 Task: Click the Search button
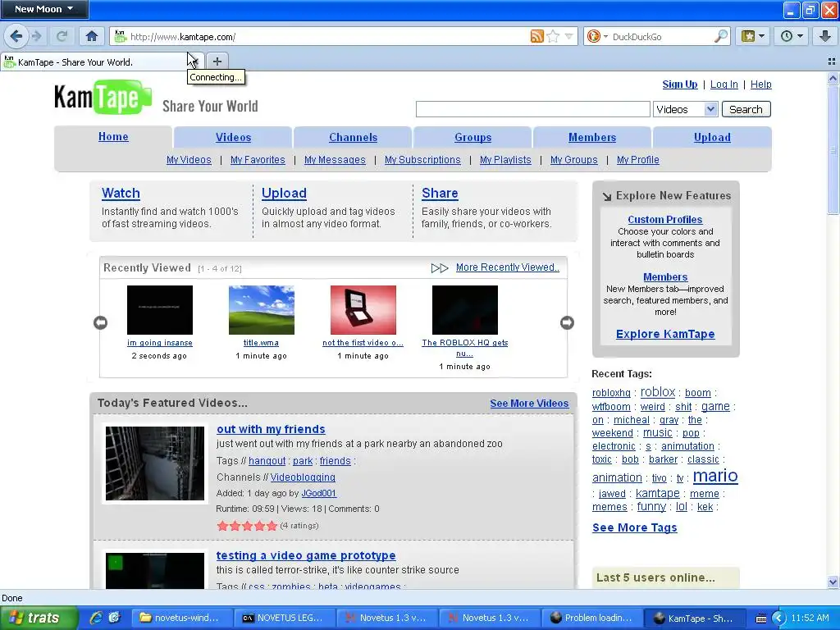(x=746, y=109)
